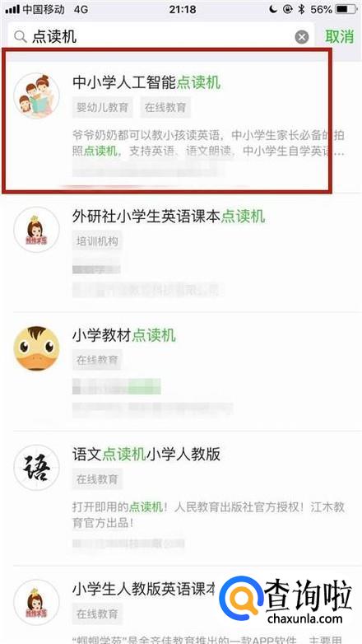This screenshot has height=644, width=362.
Task: Cancel the search with 取消
Action: [339, 36]
